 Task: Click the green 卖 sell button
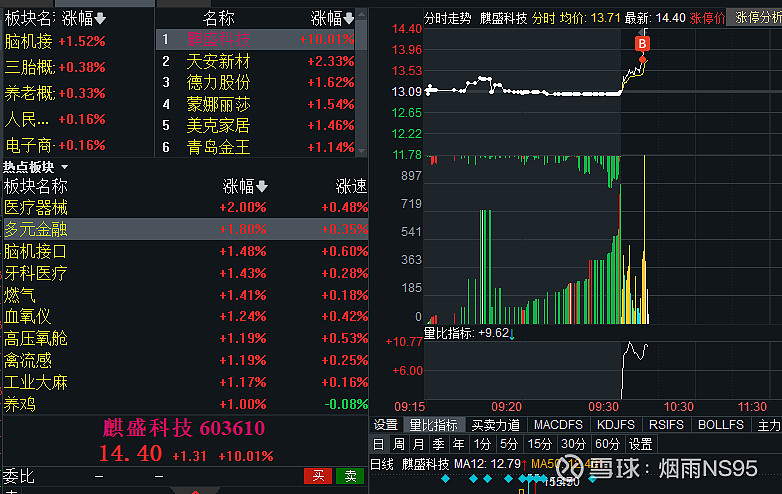(x=350, y=476)
